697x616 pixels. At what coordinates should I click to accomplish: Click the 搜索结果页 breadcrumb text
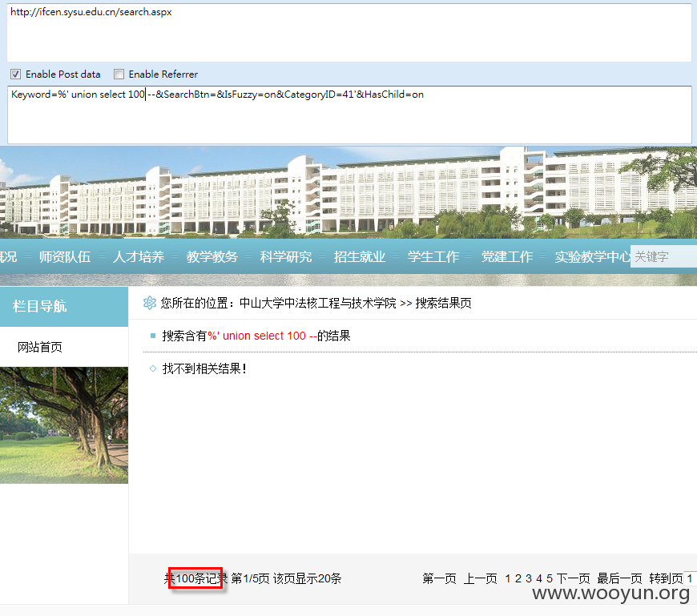pyautogui.click(x=443, y=303)
